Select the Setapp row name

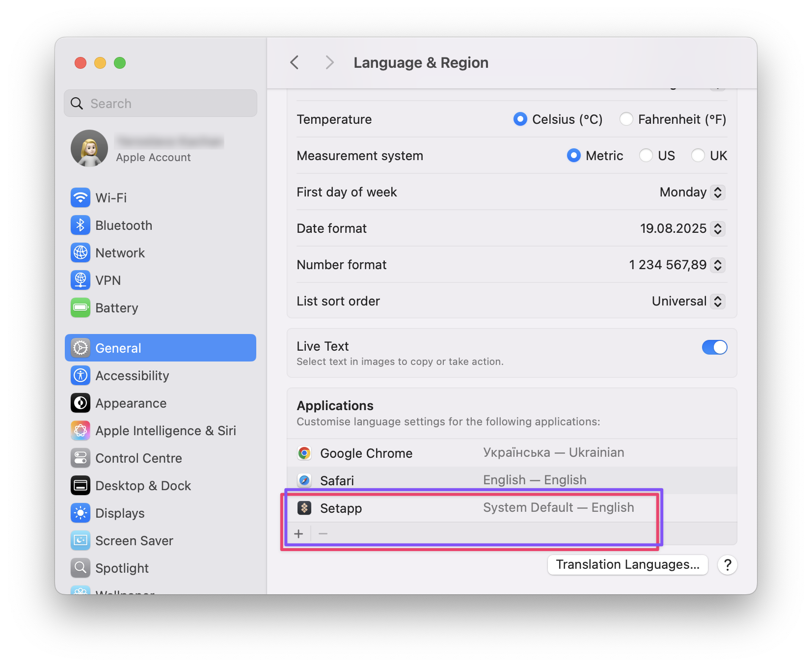[x=341, y=508]
